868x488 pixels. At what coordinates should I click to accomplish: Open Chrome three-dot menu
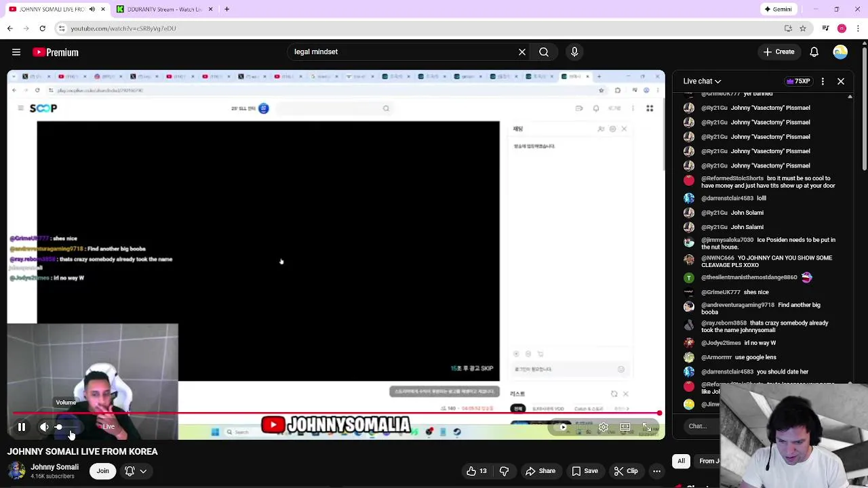[x=858, y=28]
